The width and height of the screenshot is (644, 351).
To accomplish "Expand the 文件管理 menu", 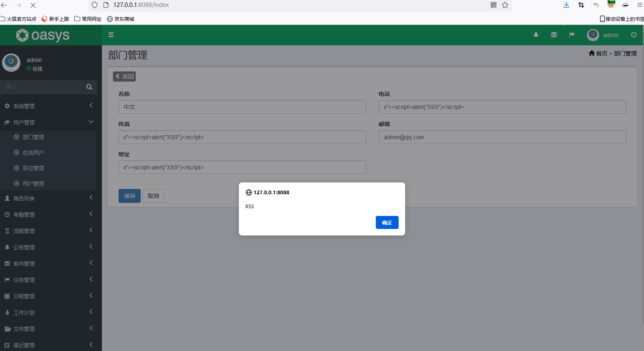I will point(48,329).
